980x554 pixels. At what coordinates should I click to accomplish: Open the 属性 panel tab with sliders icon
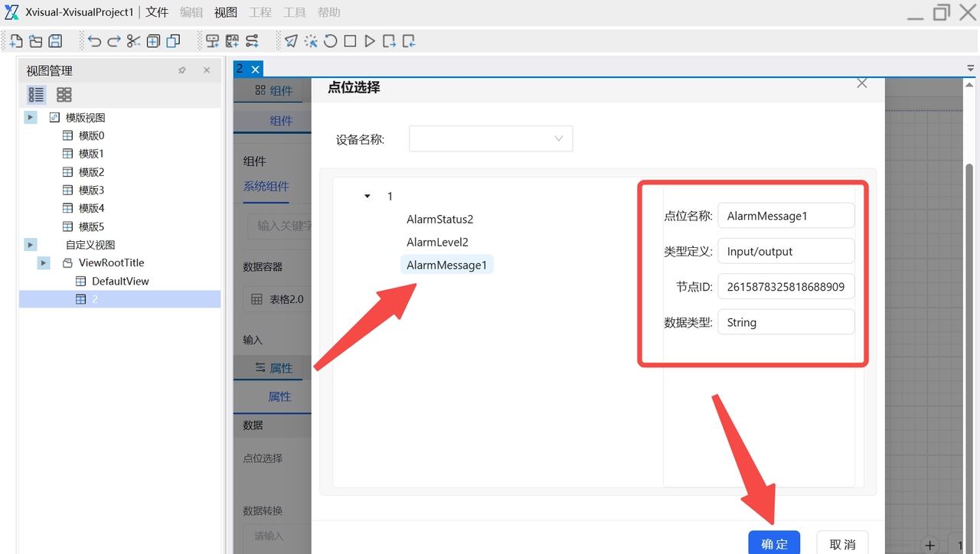273,368
